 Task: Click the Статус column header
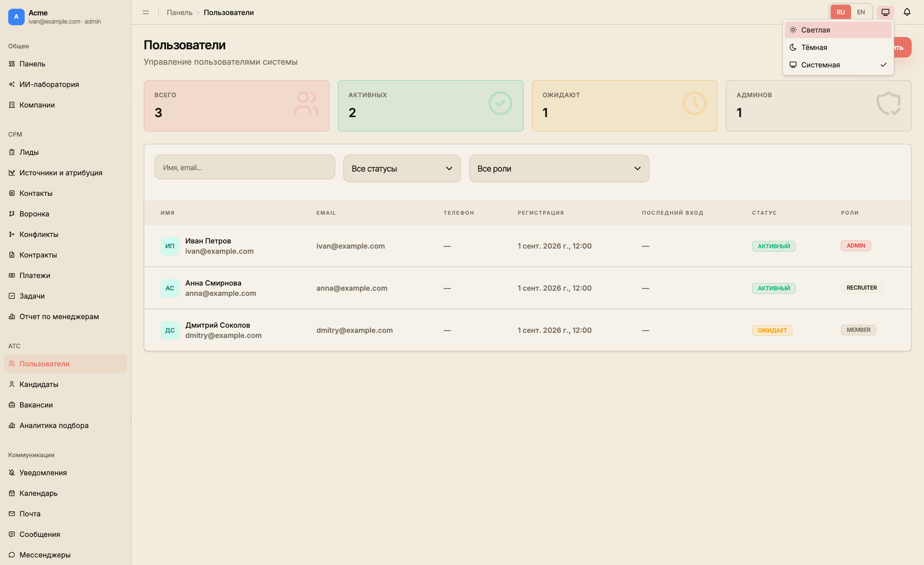764,213
